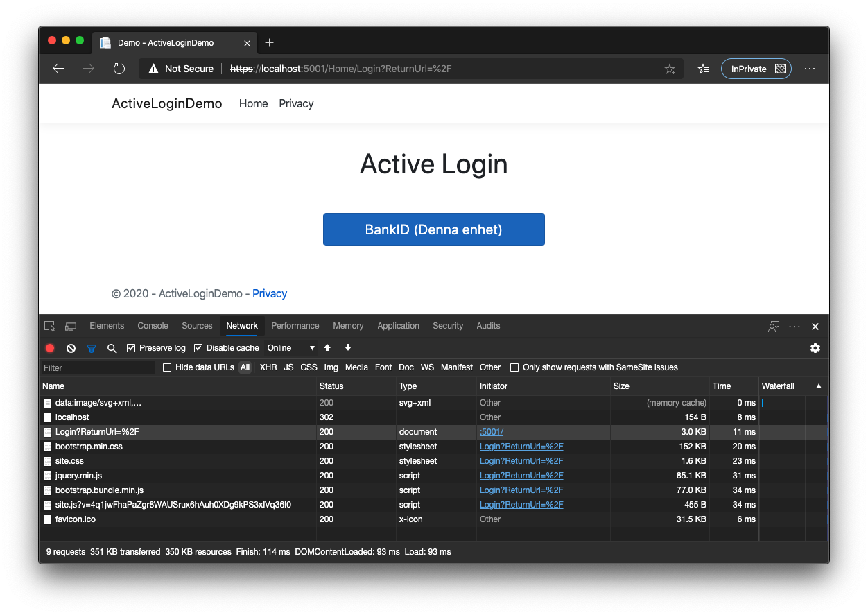The height and width of the screenshot is (615, 868).
Task: Reload the current page
Action: [119, 69]
